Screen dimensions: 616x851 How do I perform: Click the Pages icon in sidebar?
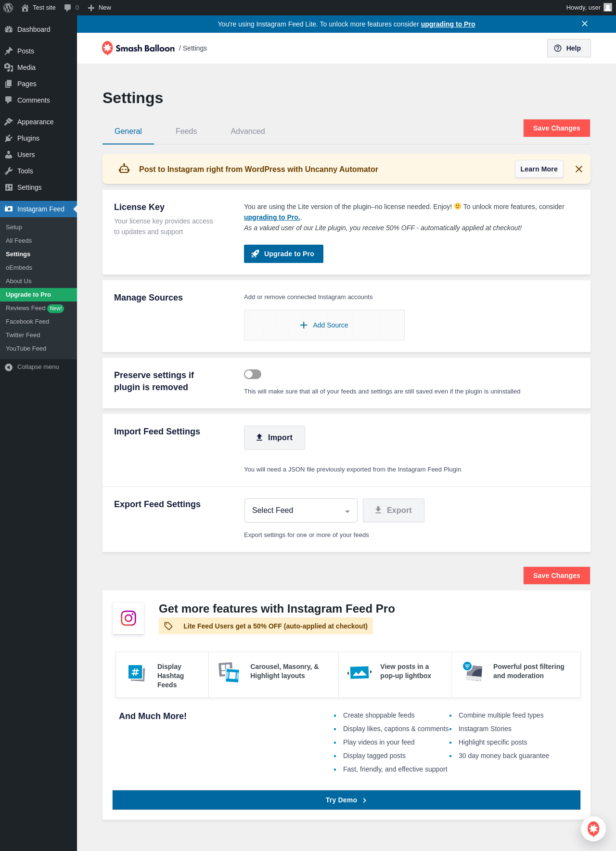tap(9, 84)
